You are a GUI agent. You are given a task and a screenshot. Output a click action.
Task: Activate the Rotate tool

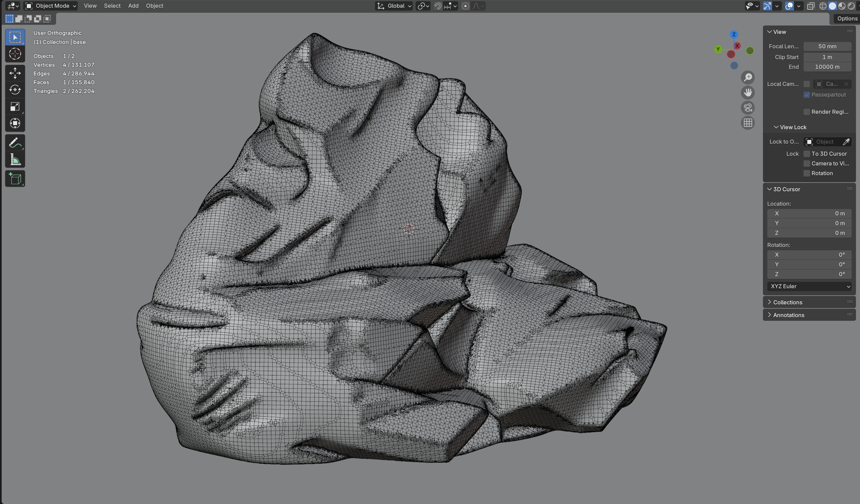click(15, 90)
